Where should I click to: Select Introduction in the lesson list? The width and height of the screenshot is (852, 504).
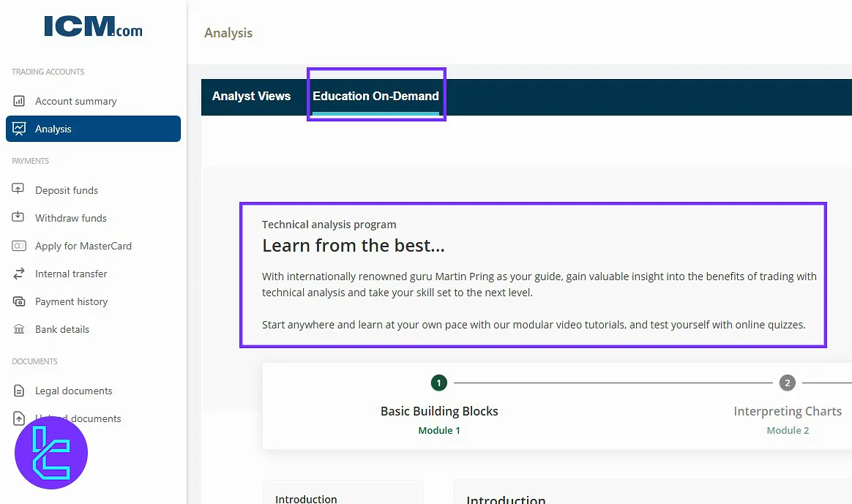(306, 498)
